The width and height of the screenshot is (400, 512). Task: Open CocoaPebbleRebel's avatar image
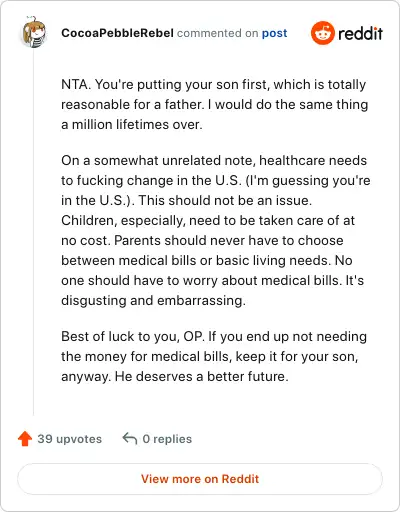[34, 33]
